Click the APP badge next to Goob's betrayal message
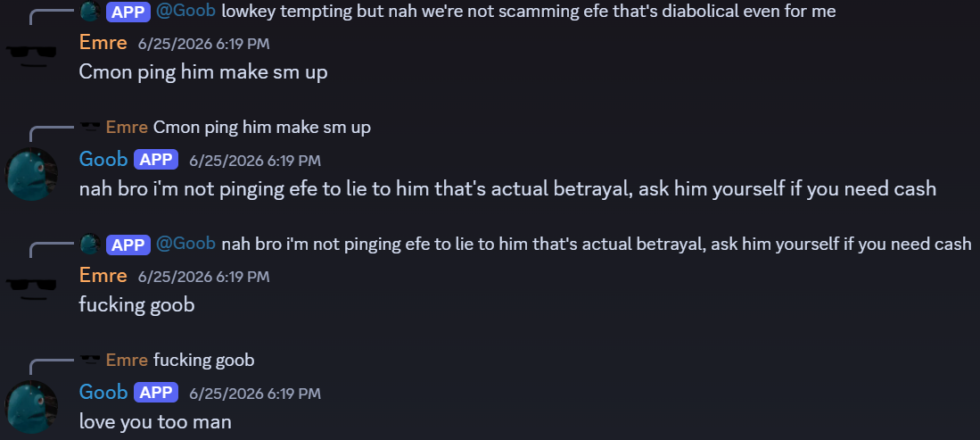Viewport: 980px width, 440px height. point(156,160)
